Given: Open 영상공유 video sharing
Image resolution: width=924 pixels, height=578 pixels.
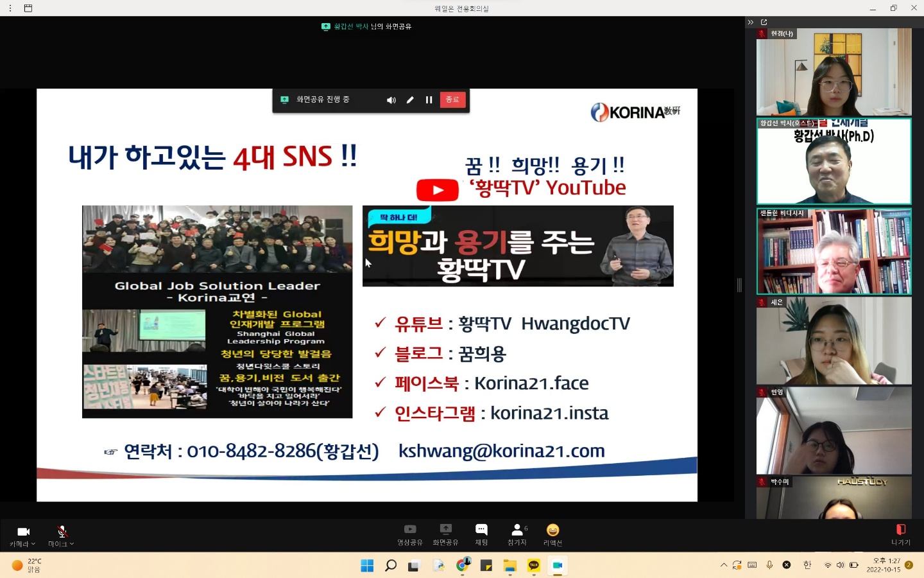Looking at the screenshot, I should coord(410,534).
